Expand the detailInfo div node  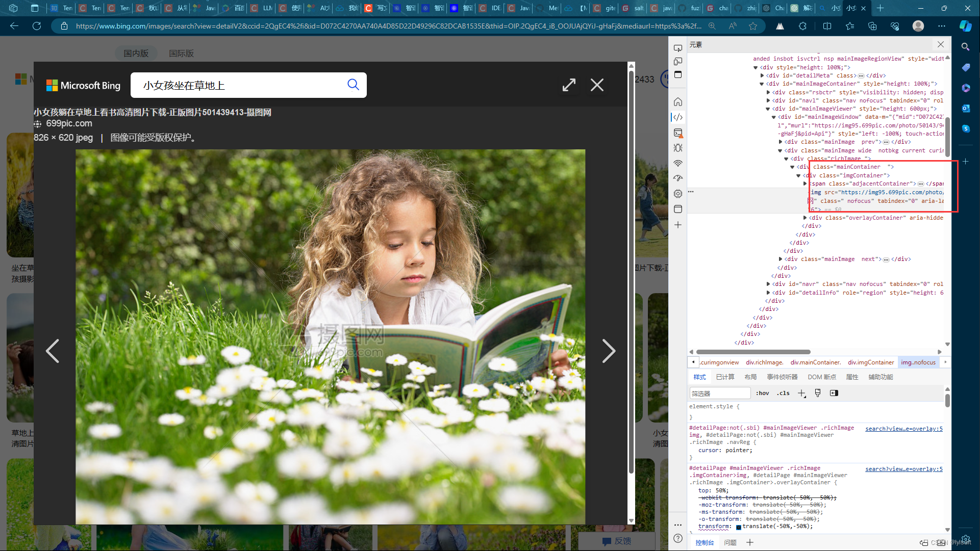coord(768,293)
